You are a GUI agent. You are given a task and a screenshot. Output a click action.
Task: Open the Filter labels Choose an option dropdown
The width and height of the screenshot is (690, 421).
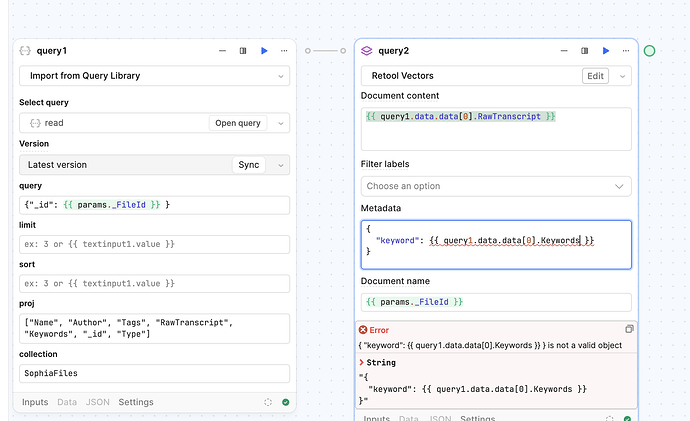pos(496,186)
